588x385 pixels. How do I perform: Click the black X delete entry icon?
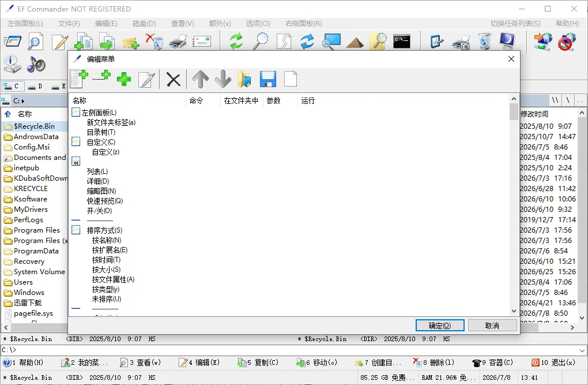pos(174,80)
